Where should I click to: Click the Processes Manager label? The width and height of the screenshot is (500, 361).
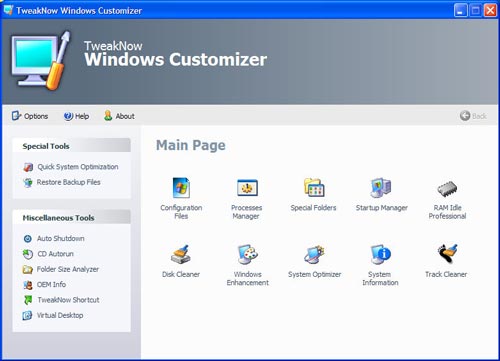[247, 212]
